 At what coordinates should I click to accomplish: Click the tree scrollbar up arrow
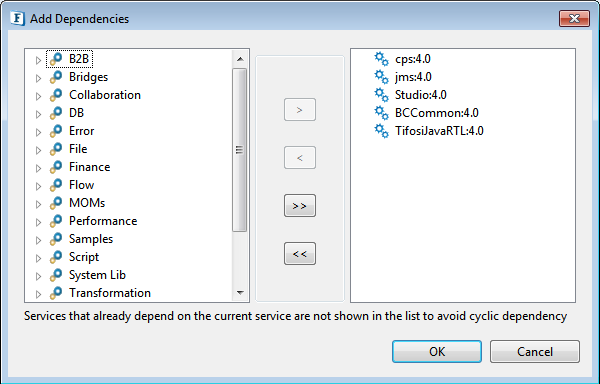click(240, 59)
